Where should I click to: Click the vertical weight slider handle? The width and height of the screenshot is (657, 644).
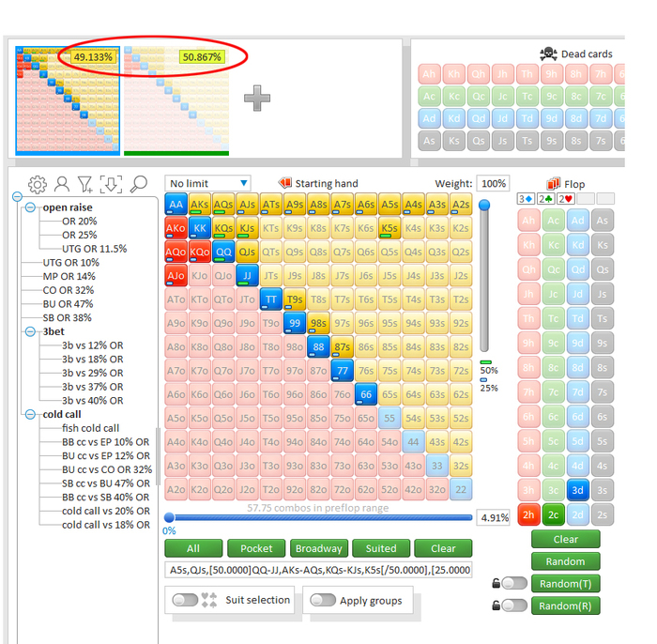[x=484, y=205]
